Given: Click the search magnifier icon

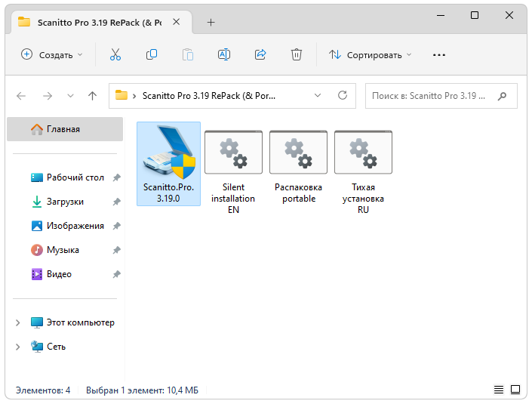Looking at the screenshot, I should coord(502,96).
